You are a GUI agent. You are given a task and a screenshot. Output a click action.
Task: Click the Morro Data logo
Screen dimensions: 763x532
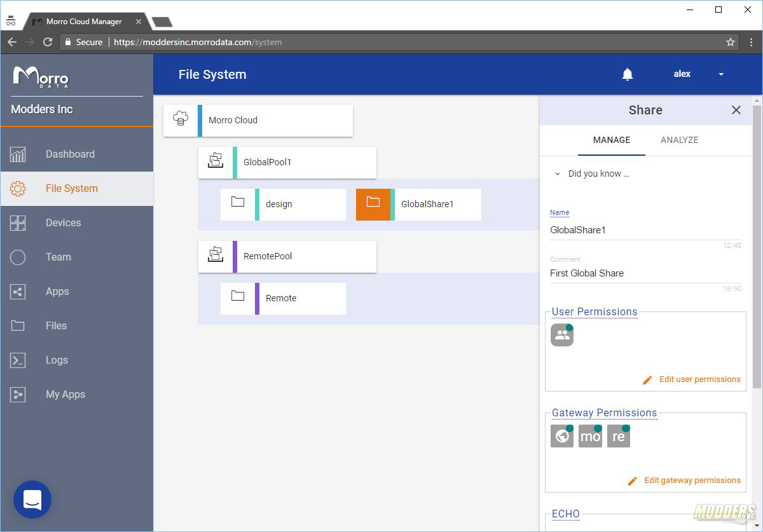coord(41,77)
